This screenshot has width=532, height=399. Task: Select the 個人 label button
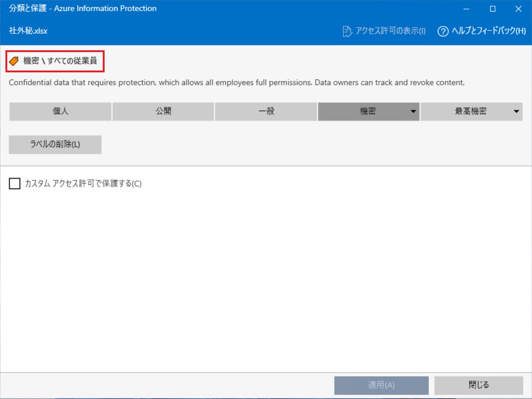pyautogui.click(x=60, y=111)
